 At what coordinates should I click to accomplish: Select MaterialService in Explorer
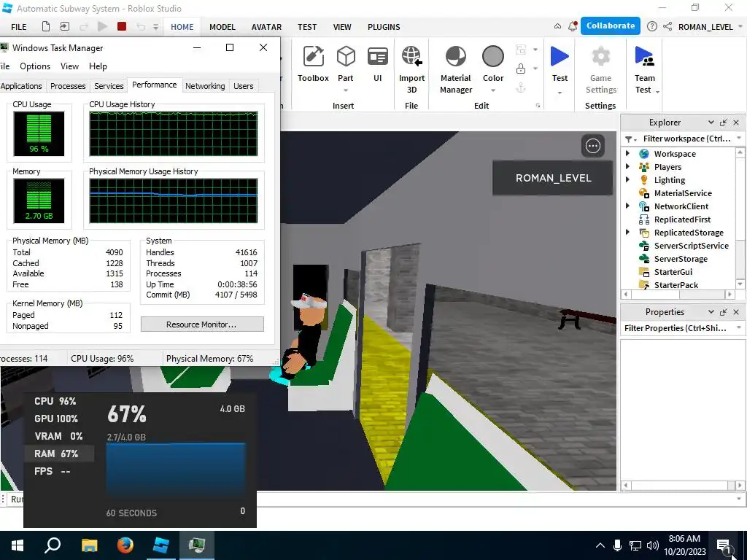tap(683, 193)
